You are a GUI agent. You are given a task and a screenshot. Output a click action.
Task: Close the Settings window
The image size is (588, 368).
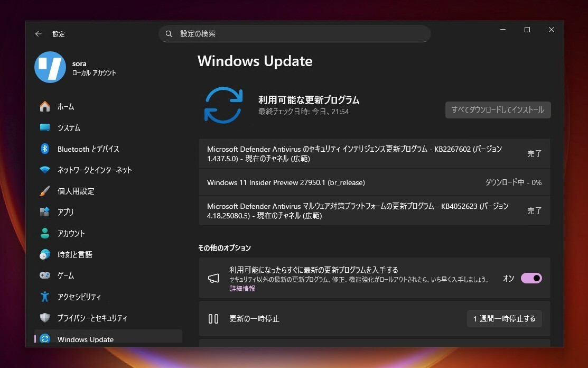551,30
